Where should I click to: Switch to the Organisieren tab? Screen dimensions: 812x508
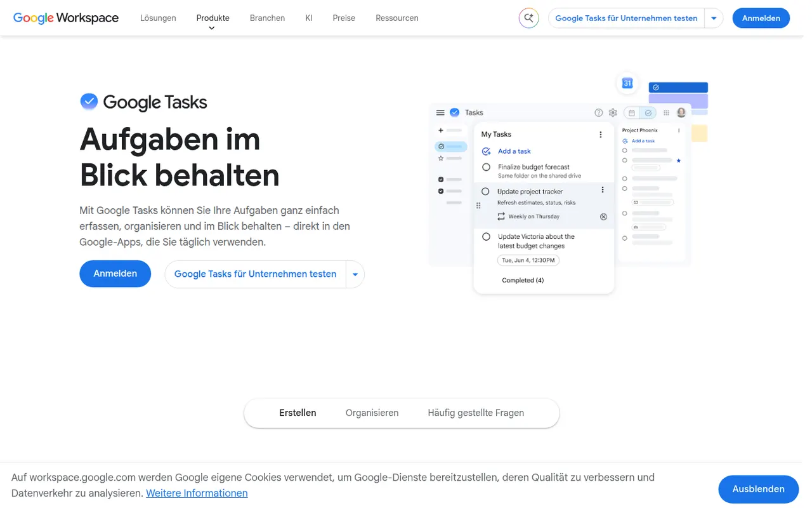tap(372, 413)
